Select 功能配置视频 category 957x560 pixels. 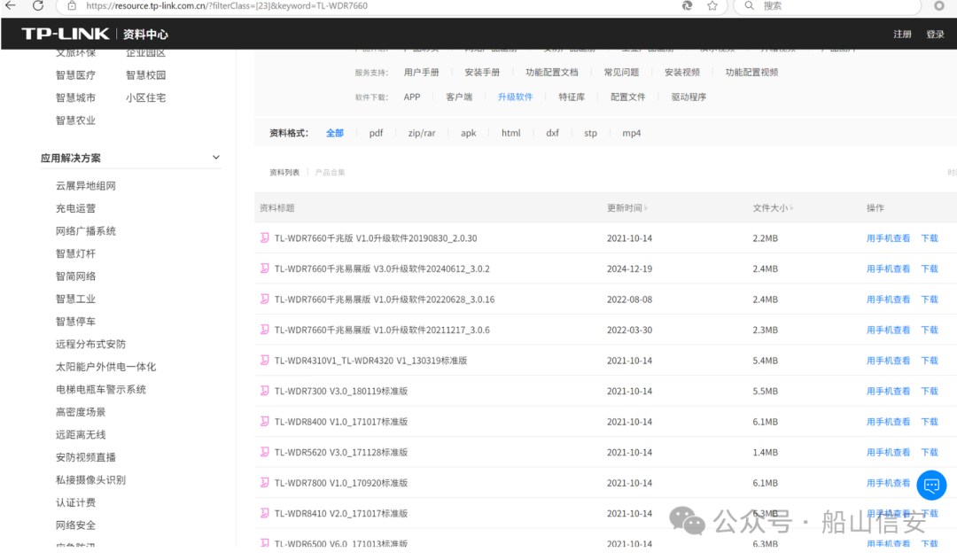(x=751, y=72)
